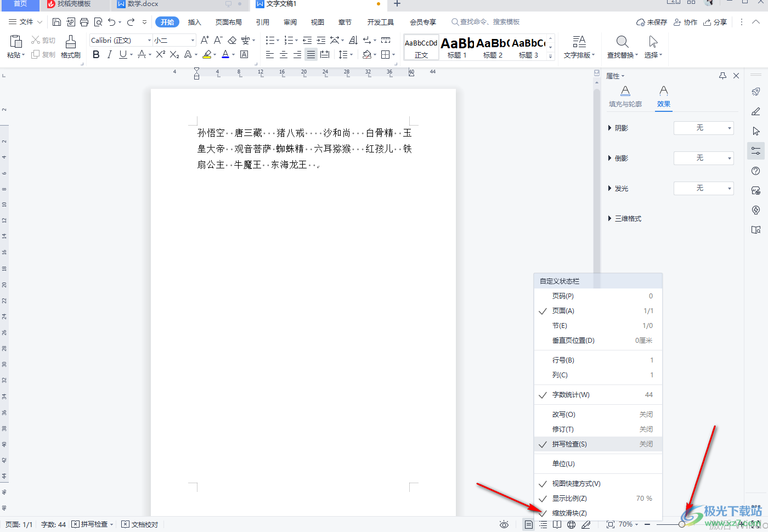Click the 分享 share button
This screenshot has width=768, height=532.
(x=715, y=22)
